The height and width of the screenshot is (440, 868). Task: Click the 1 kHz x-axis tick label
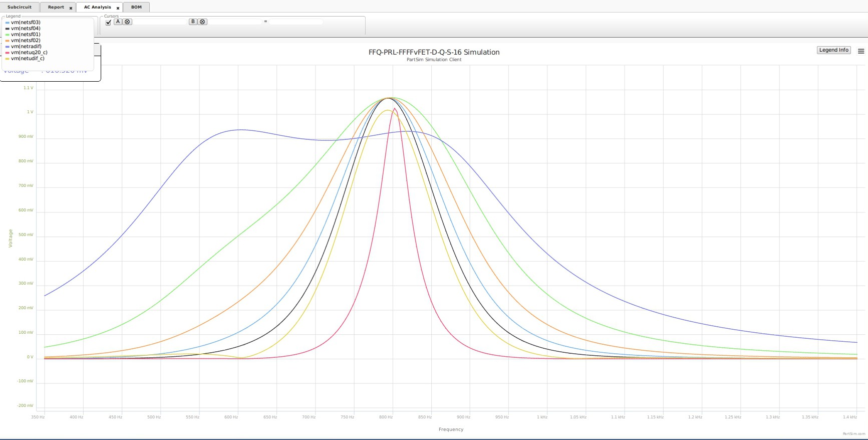[542, 417]
